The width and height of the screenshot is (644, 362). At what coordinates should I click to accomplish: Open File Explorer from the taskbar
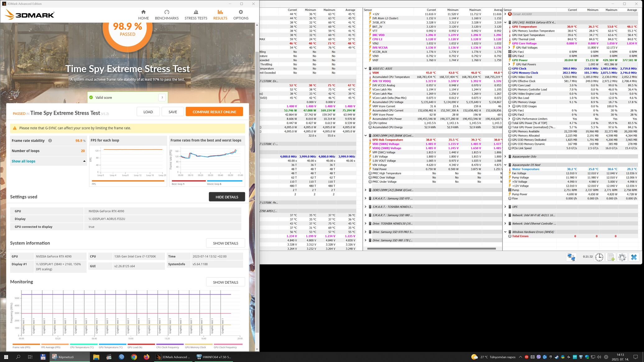coord(96,357)
